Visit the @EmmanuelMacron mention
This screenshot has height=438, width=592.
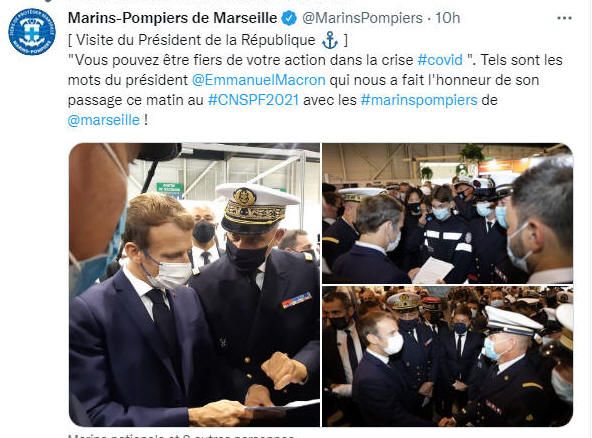(259, 80)
